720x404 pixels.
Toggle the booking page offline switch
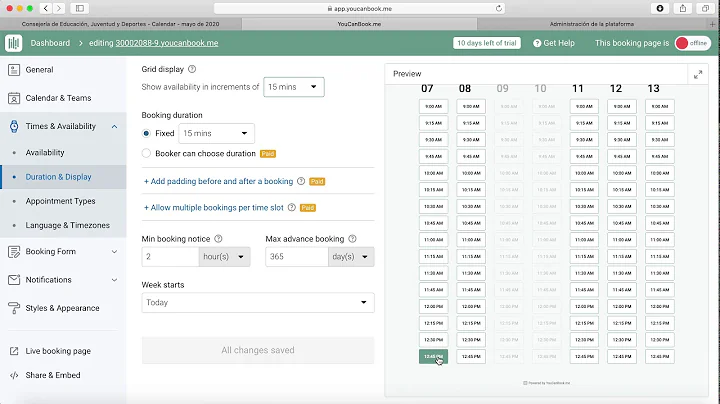(692, 43)
